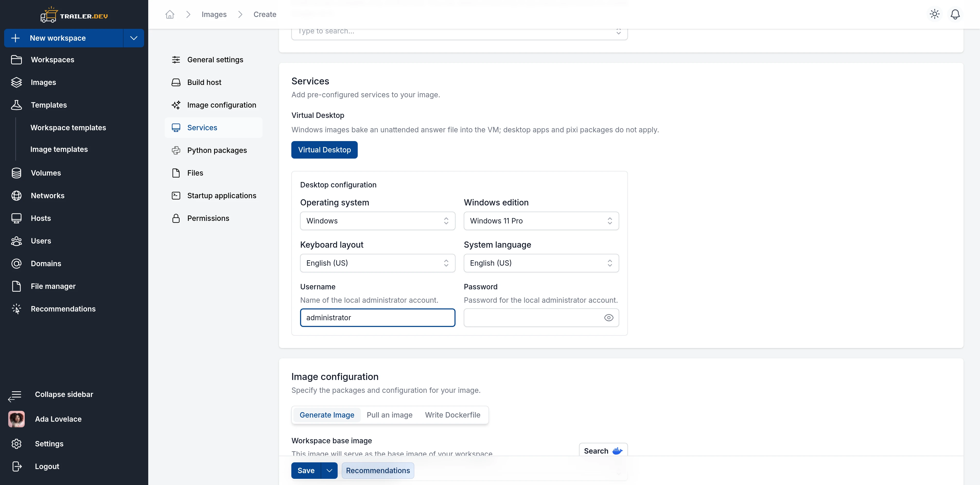The image size is (980, 485).
Task: Click the Images layers icon in sidebar
Action: pyautogui.click(x=16, y=82)
